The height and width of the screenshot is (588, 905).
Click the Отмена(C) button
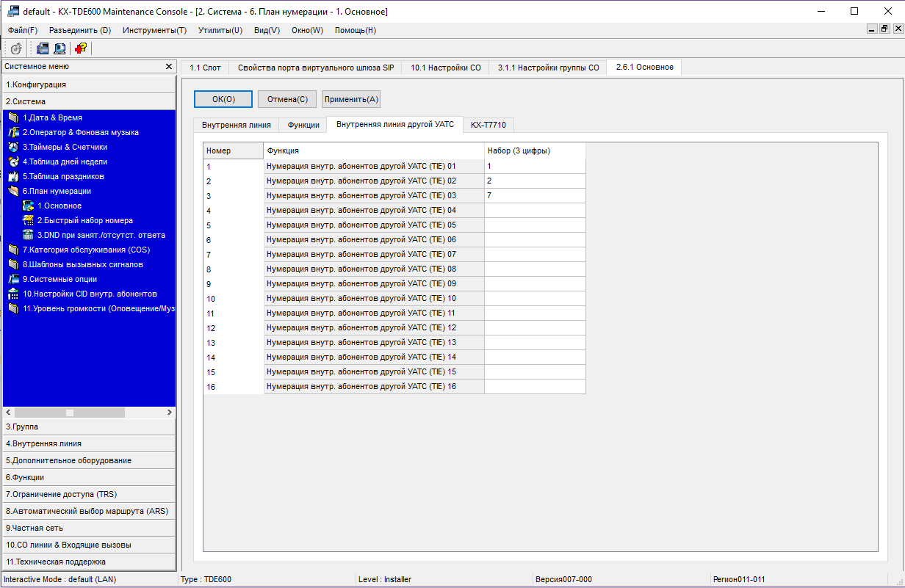coord(287,99)
